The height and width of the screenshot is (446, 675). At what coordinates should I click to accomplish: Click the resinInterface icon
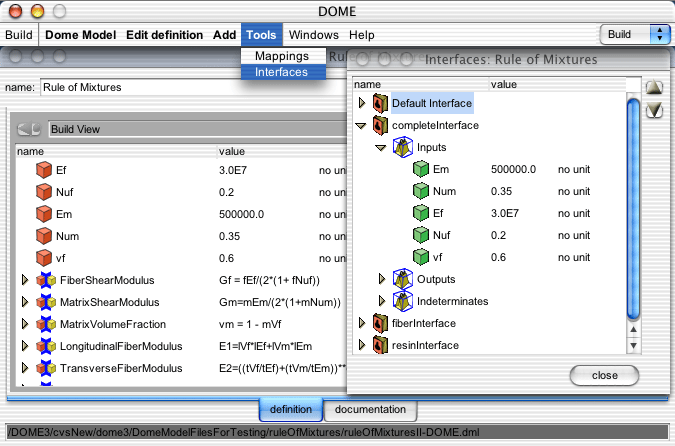point(380,345)
